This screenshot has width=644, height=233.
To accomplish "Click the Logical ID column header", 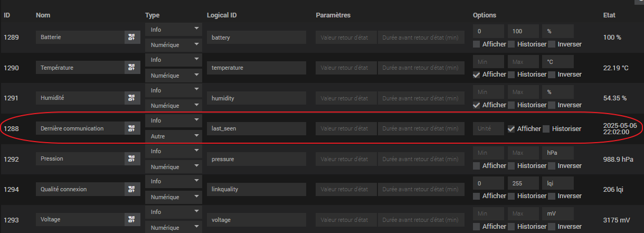I will (x=222, y=15).
